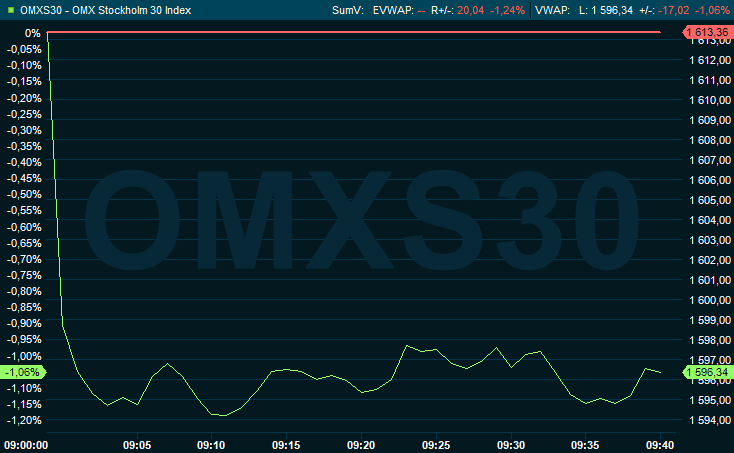Click the '-0,50%' percent axis label

[x=24, y=195]
